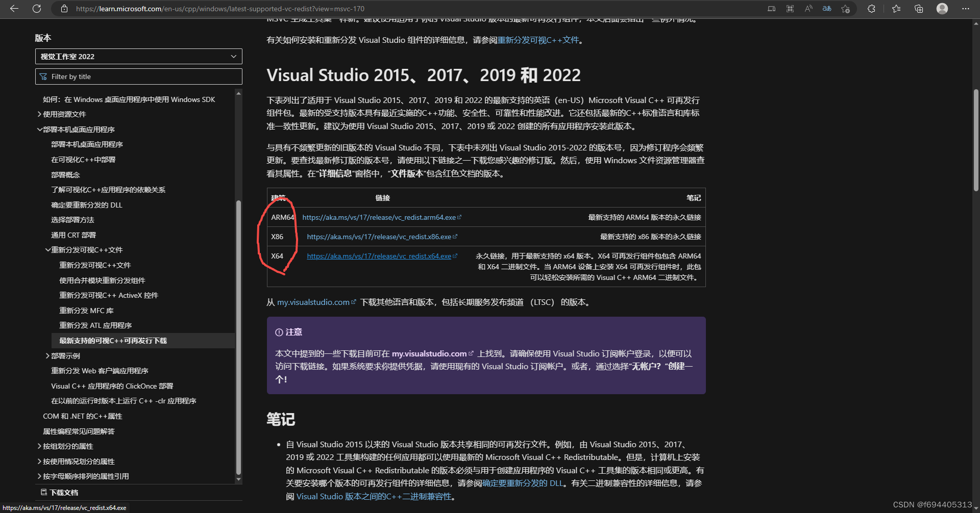
Task: Open page translation options
Action: point(827,9)
